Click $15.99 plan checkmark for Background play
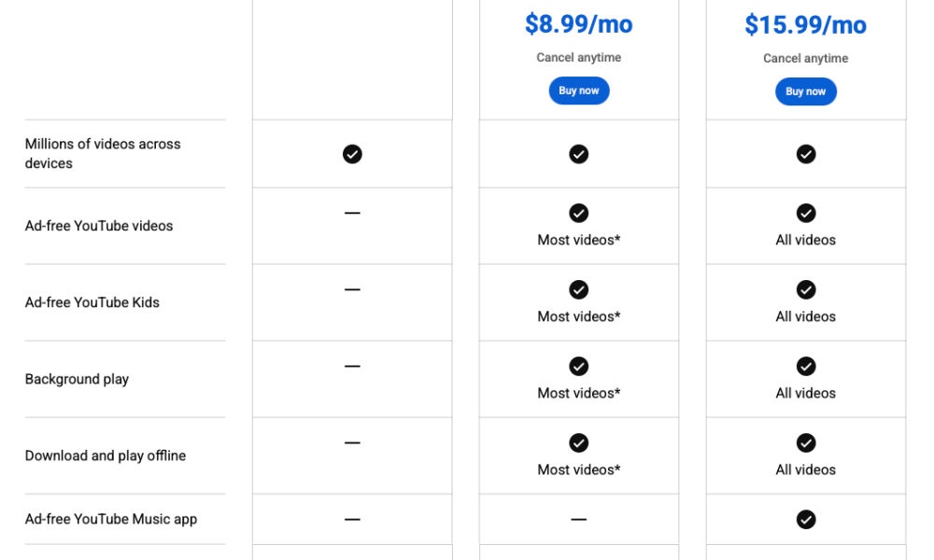The image size is (934, 560). 806,366
